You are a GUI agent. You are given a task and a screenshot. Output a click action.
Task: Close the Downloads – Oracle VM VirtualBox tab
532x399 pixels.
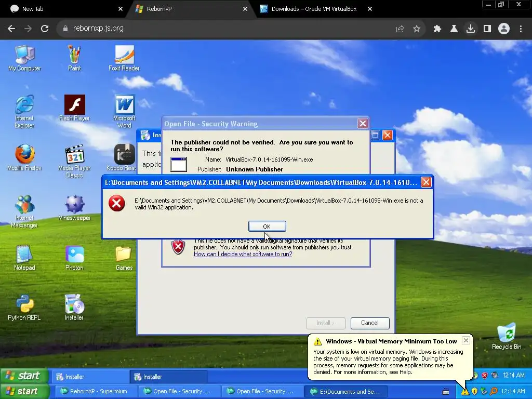coord(370,9)
